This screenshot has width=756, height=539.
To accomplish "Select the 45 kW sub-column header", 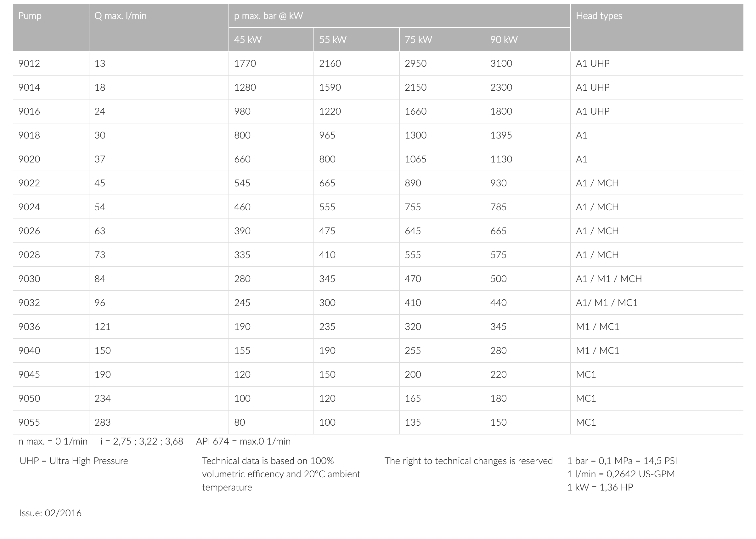I will point(248,40).
